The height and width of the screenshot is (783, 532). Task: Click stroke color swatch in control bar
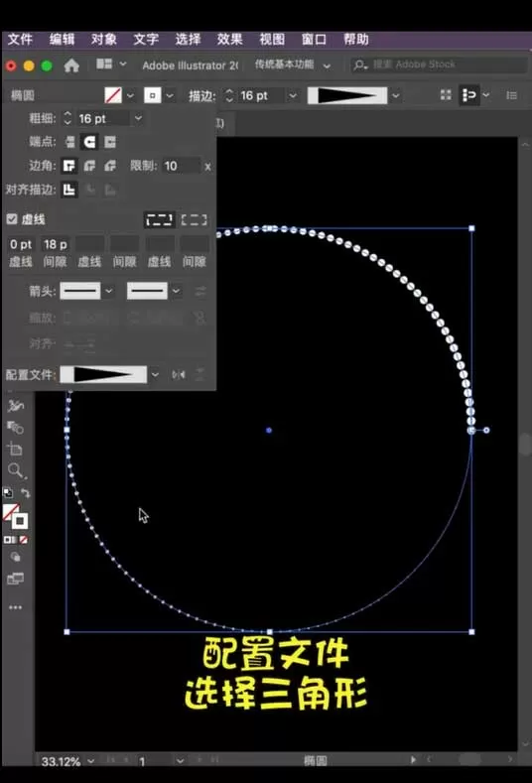pyautogui.click(x=153, y=95)
